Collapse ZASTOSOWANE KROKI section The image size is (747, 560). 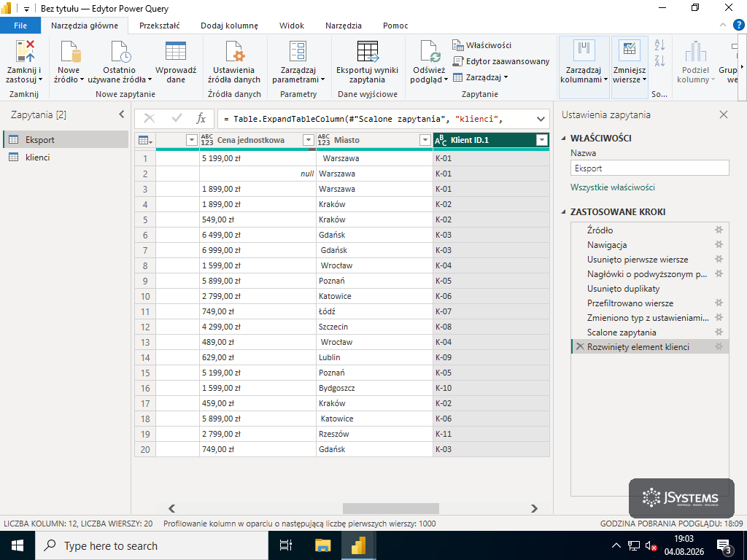click(564, 212)
